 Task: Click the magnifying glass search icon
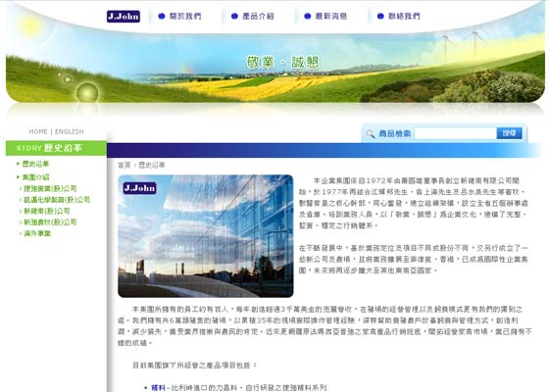tap(371, 133)
